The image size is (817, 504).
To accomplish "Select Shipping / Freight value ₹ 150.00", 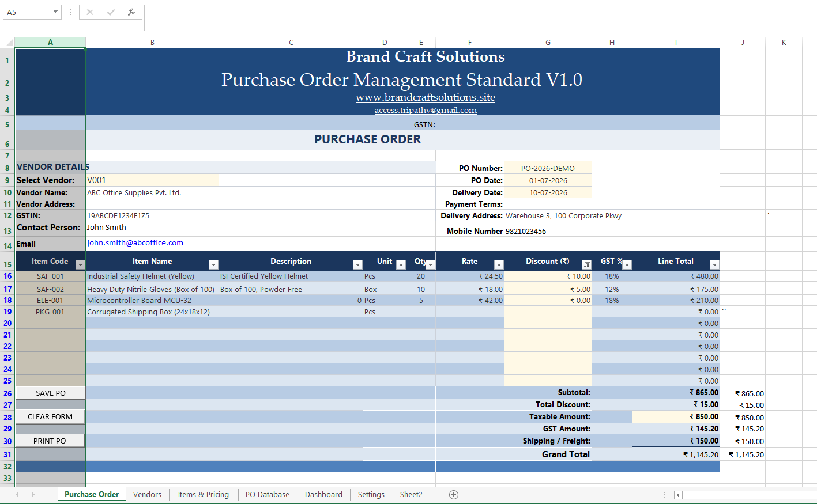I will (676, 441).
